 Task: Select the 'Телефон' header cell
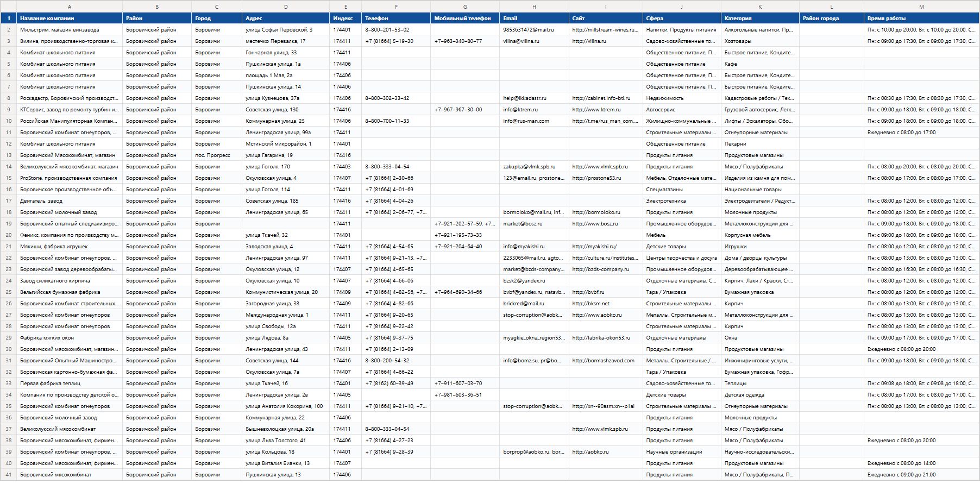[x=396, y=18]
